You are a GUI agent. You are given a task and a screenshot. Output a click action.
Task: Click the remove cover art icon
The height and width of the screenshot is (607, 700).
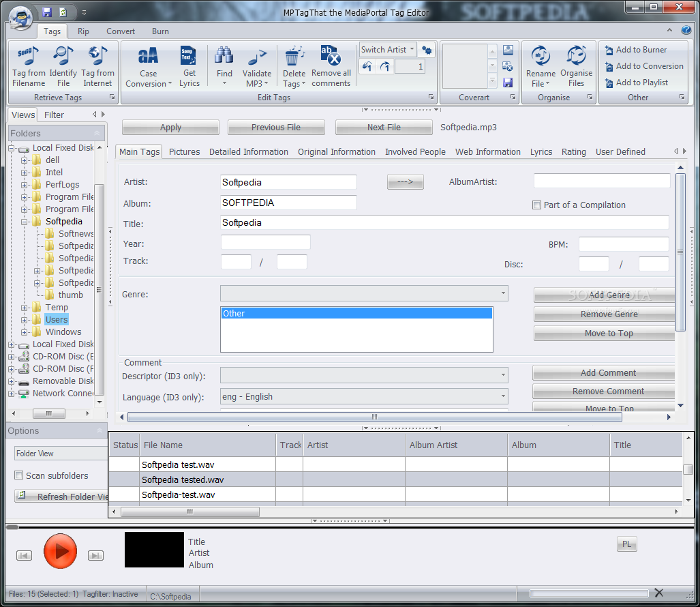pyautogui.click(x=508, y=66)
